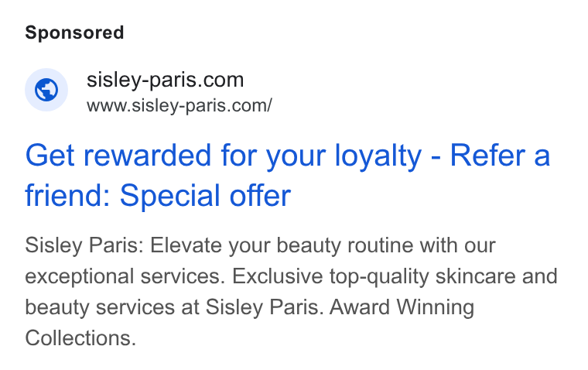Click the 'exceptional services' description text
The height and width of the screenshot is (370, 588).
125,277
